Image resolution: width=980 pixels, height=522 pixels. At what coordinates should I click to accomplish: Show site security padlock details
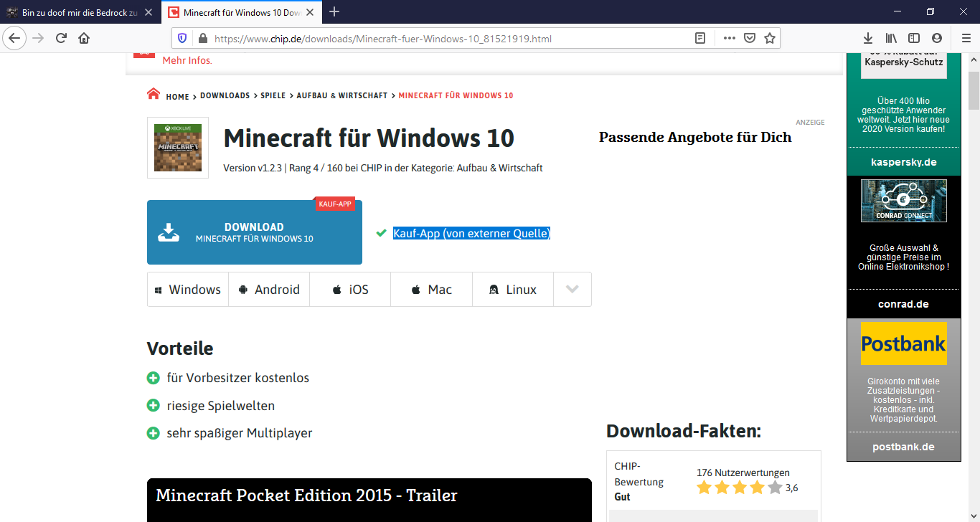202,39
